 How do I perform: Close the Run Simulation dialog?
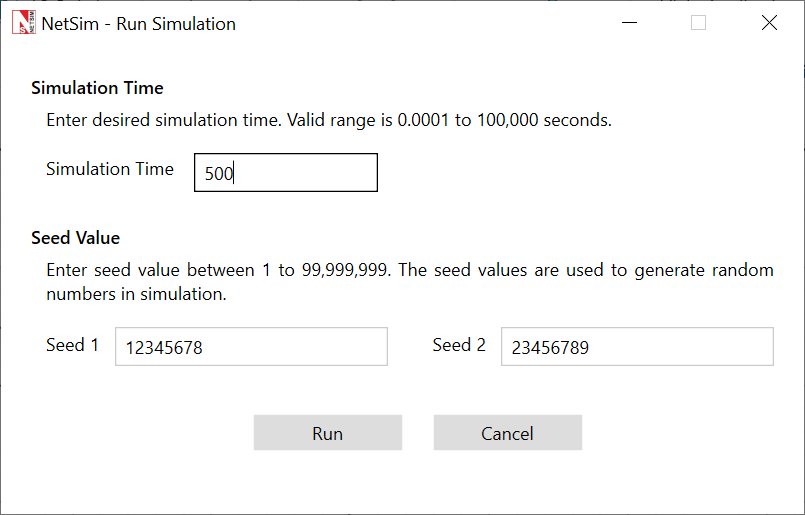tap(769, 23)
